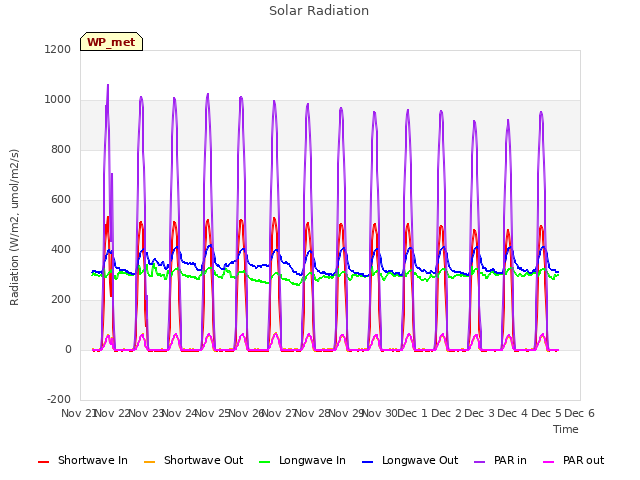Toggle the Shortwave Out legend entry

point(193,461)
